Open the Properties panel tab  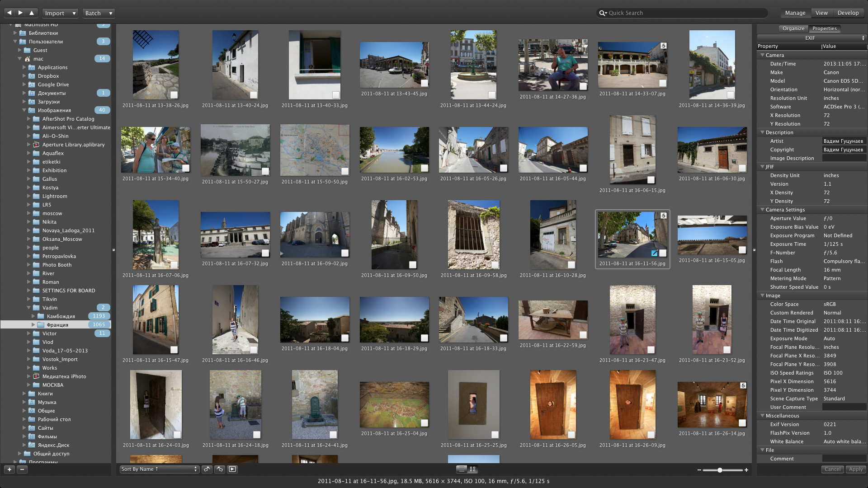tap(825, 28)
